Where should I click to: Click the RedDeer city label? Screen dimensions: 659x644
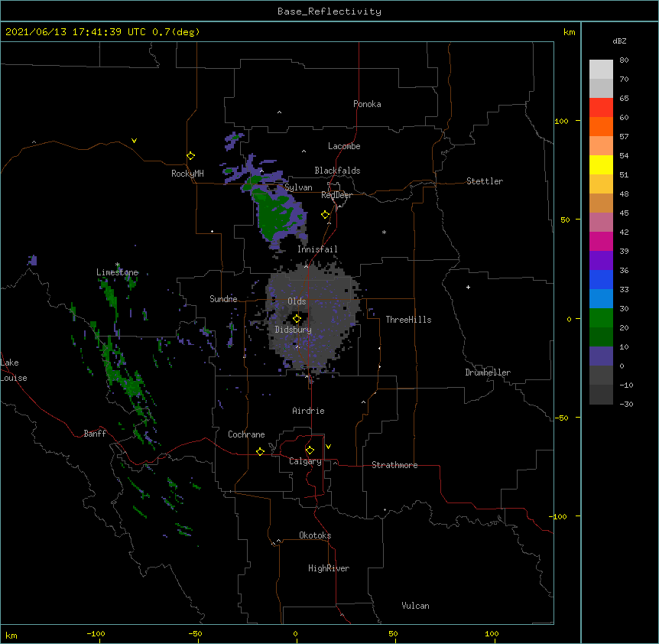coord(336,195)
